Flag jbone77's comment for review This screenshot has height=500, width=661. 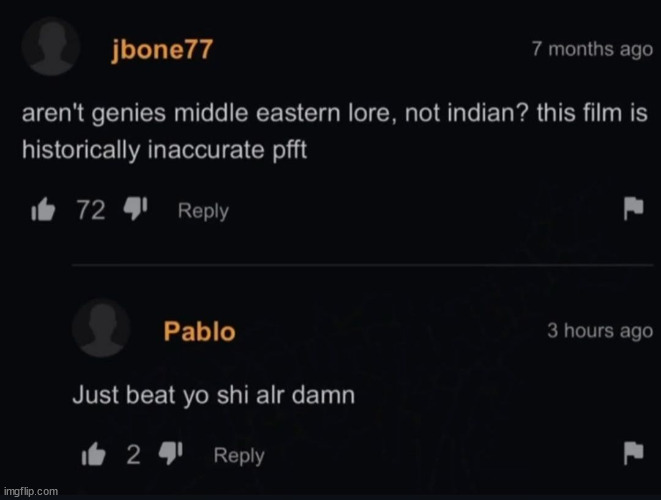coord(634,208)
